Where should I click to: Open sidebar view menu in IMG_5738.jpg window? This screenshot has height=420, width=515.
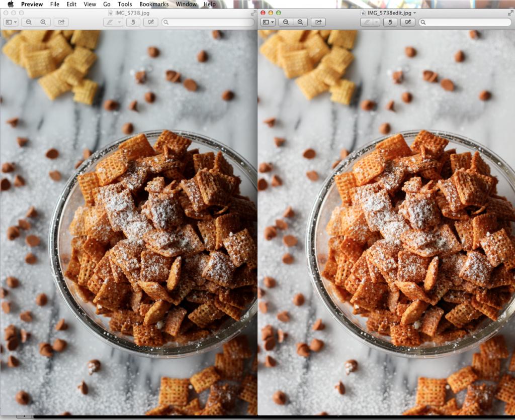coord(11,22)
